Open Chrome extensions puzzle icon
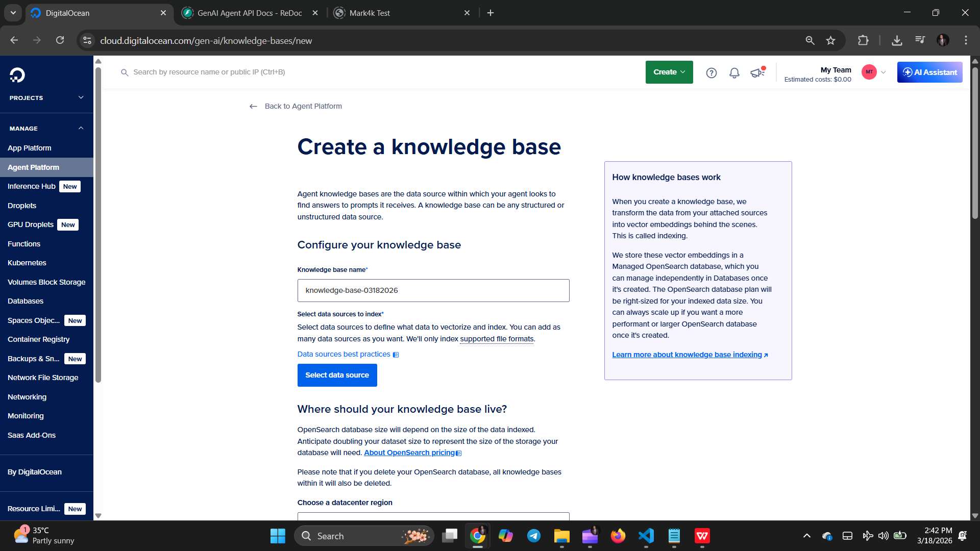The height and width of the screenshot is (551, 980). (863, 40)
